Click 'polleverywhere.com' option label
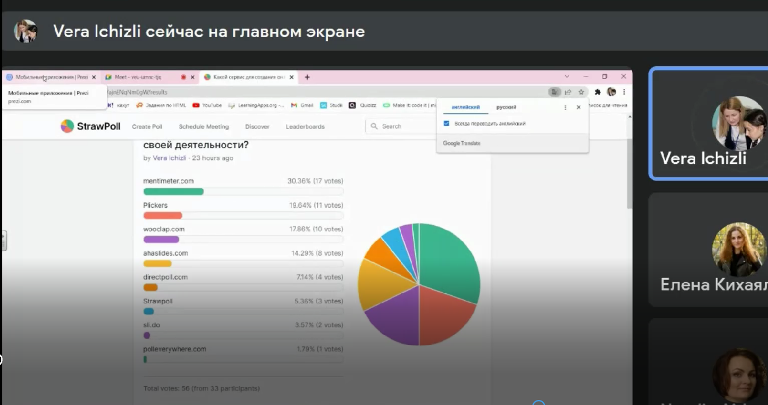This screenshot has height=405, width=768. (x=175, y=349)
